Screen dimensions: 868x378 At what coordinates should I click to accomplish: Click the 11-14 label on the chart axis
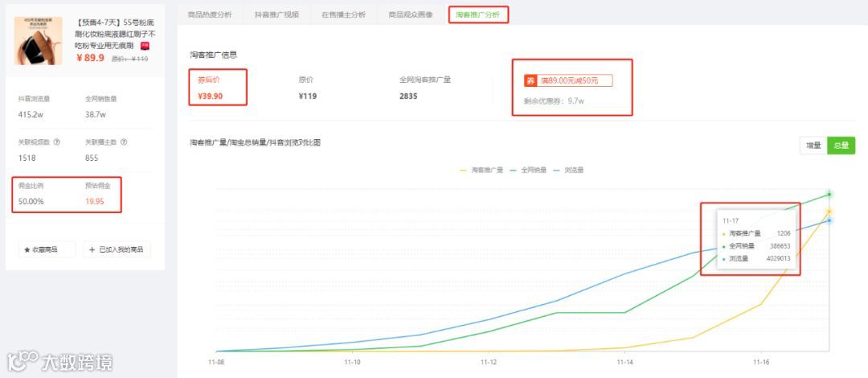pos(625,362)
